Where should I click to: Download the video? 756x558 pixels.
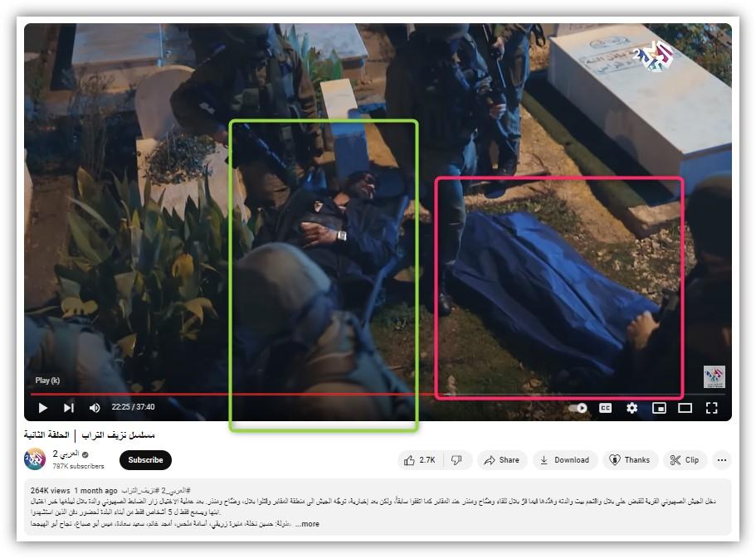pos(565,460)
